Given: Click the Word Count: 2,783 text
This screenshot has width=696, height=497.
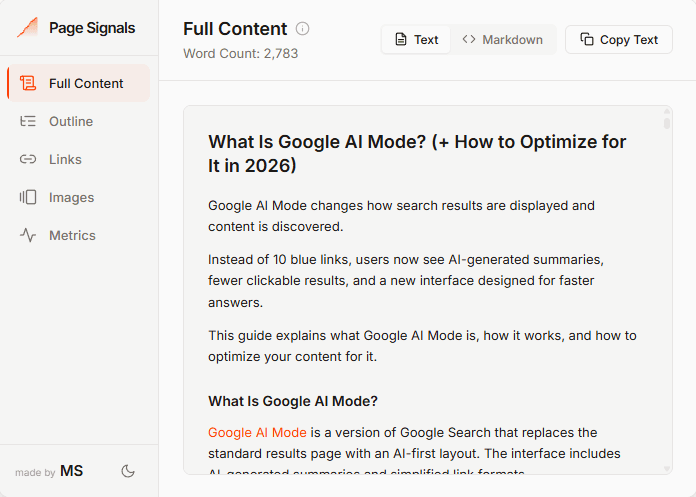Looking at the screenshot, I should (x=241, y=54).
